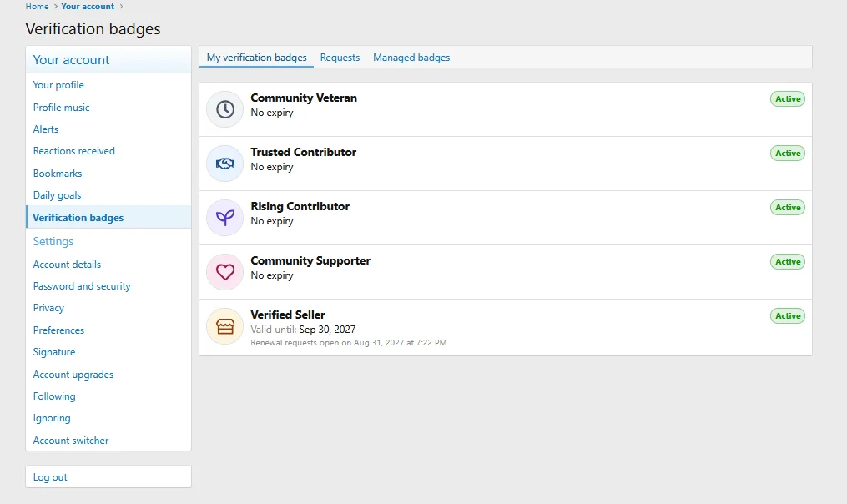Open the Ignoring list
Viewport: 847px width, 504px height.
(x=51, y=417)
